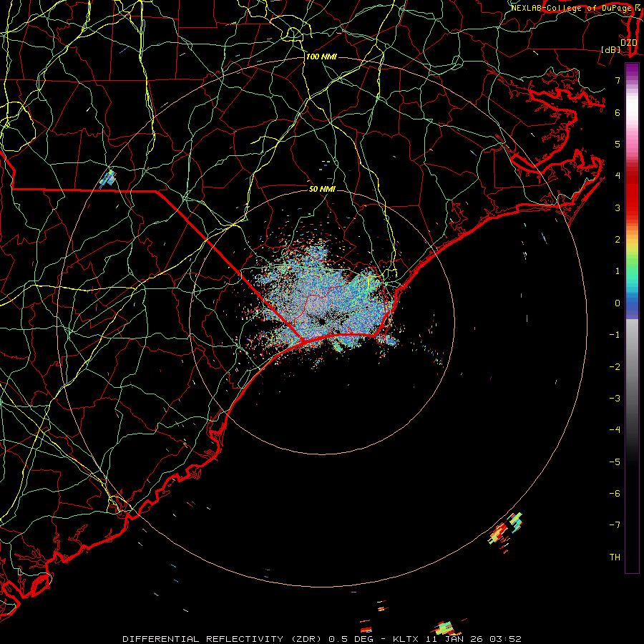The width and height of the screenshot is (644, 644).
Task: Click the DZD product label
Action: pos(628,43)
